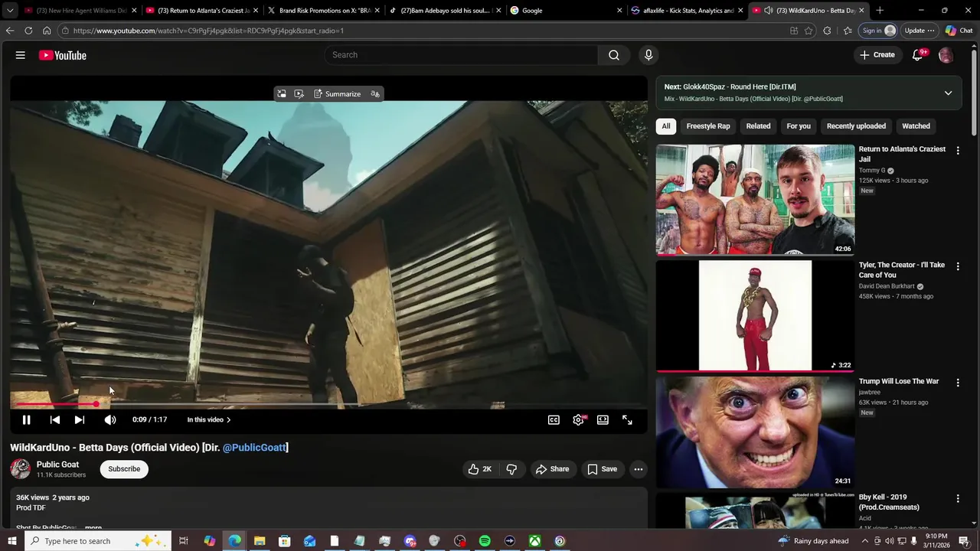Select the For you chip
Viewport: 980px width, 551px height.
click(799, 126)
